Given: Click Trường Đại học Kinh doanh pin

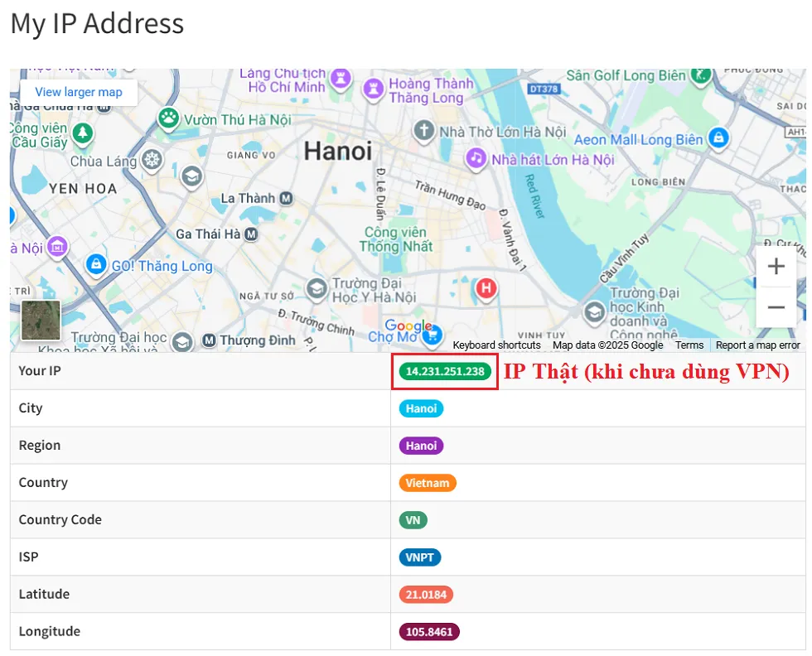Looking at the screenshot, I should point(594,312).
